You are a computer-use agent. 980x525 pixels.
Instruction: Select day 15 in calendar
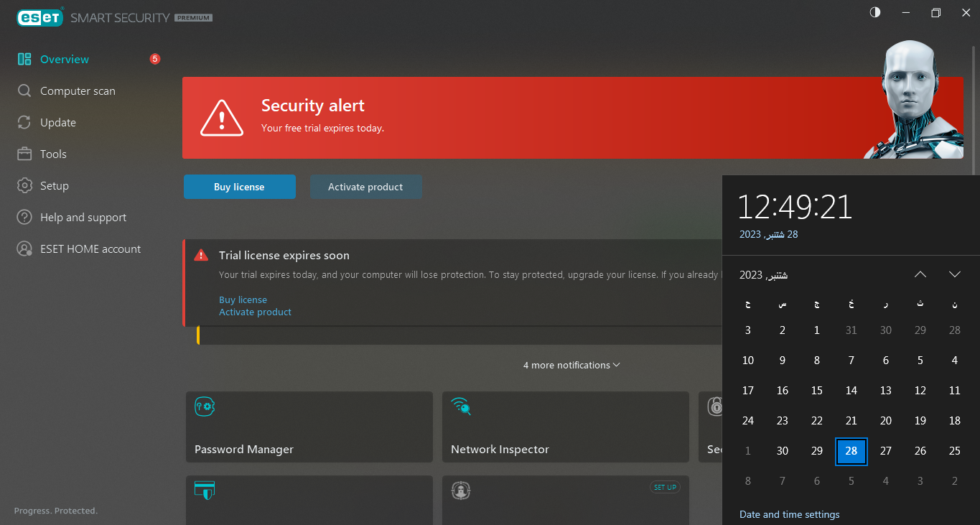pyautogui.click(x=817, y=391)
